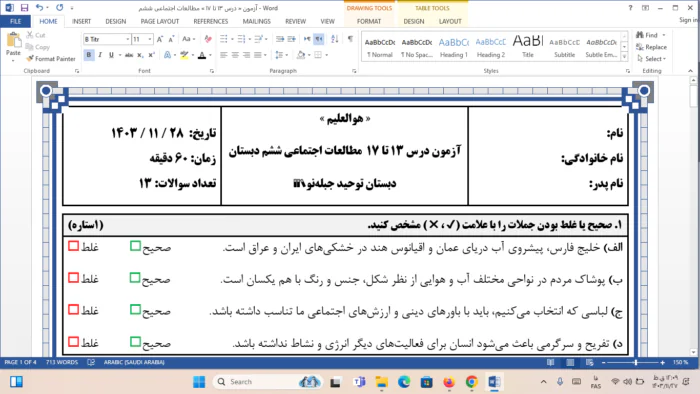Click the Find button

pyautogui.click(x=647, y=35)
